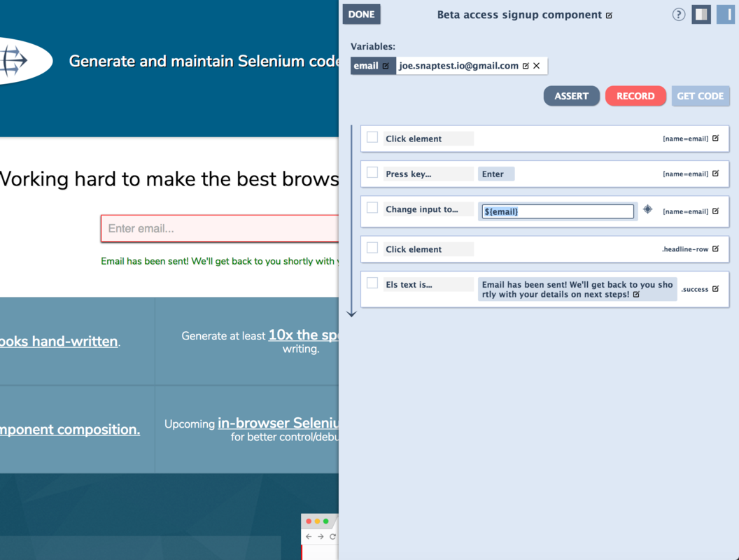The width and height of the screenshot is (739, 560).
Task: Click the Beta access signup component title
Action: coord(519,15)
